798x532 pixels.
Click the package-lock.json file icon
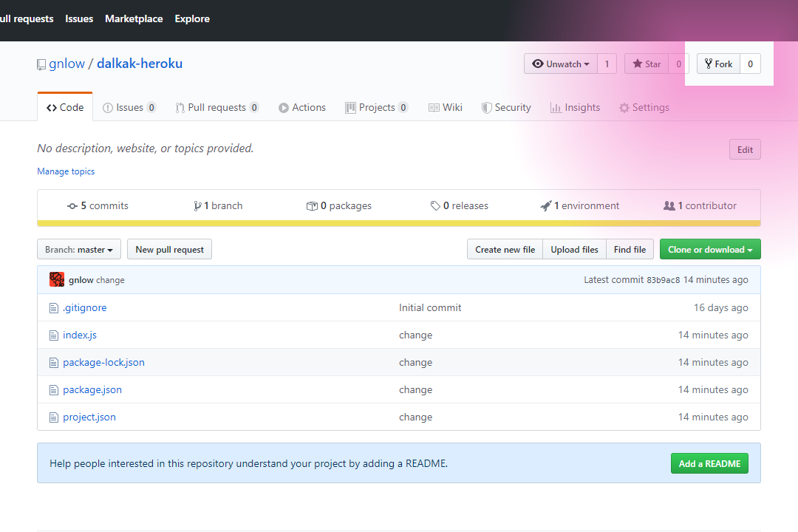pos(53,363)
